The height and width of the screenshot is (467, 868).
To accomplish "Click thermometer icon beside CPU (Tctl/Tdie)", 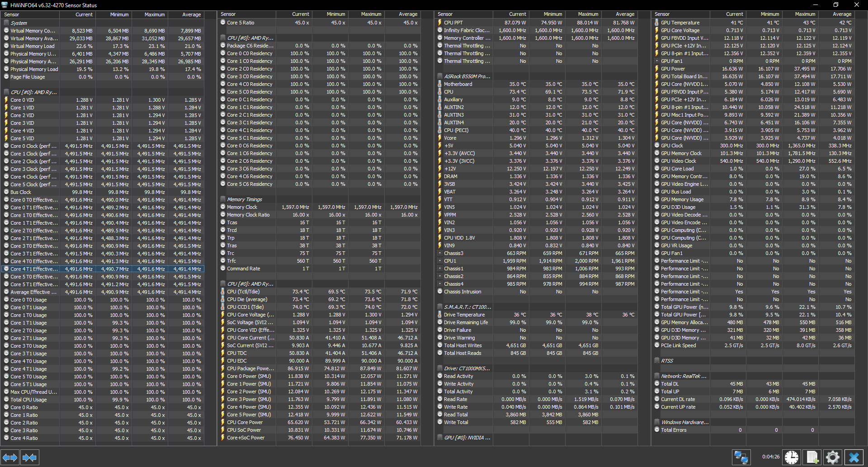I will [x=223, y=292].
